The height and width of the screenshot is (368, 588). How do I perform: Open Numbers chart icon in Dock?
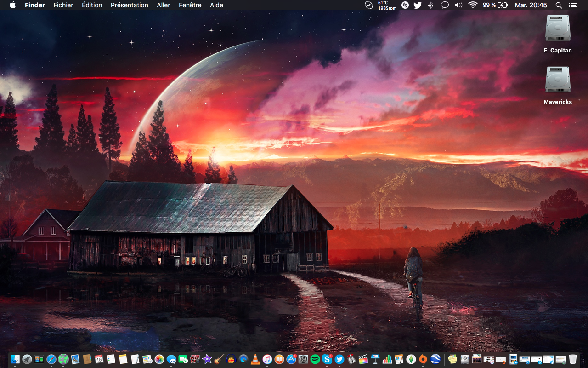pyautogui.click(x=387, y=359)
